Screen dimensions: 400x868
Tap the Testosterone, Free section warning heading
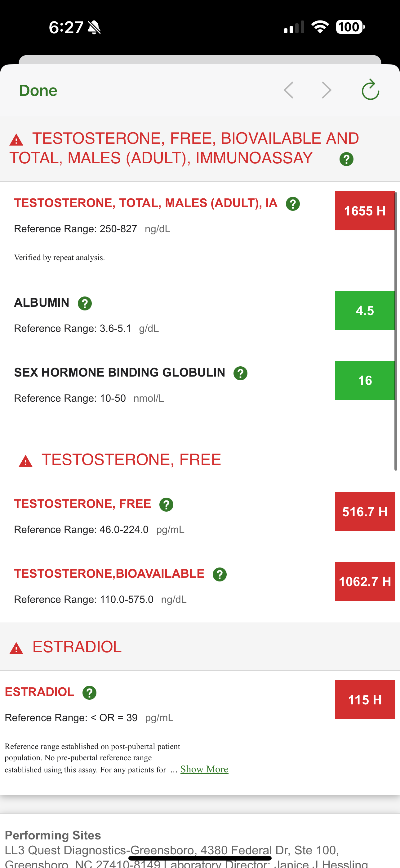[131, 459]
